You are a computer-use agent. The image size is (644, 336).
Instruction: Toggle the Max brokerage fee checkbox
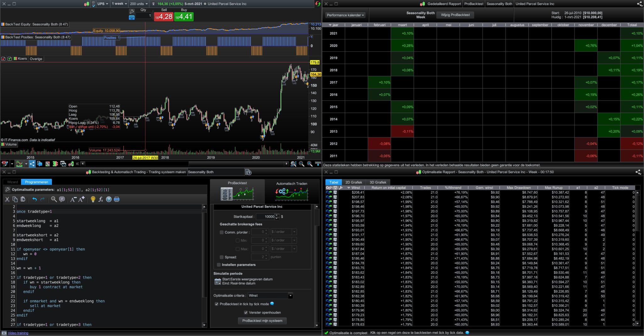[238, 249]
